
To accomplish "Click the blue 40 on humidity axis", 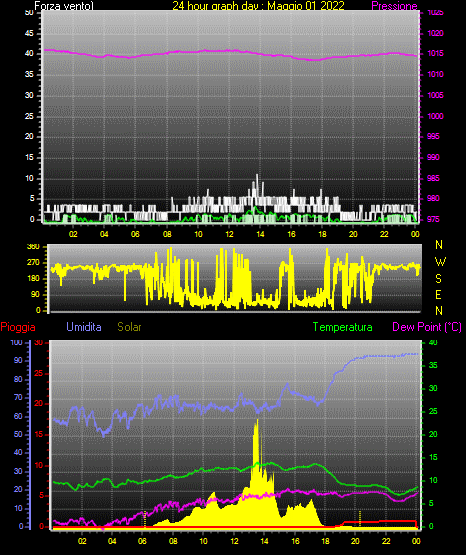I will click(18, 452).
